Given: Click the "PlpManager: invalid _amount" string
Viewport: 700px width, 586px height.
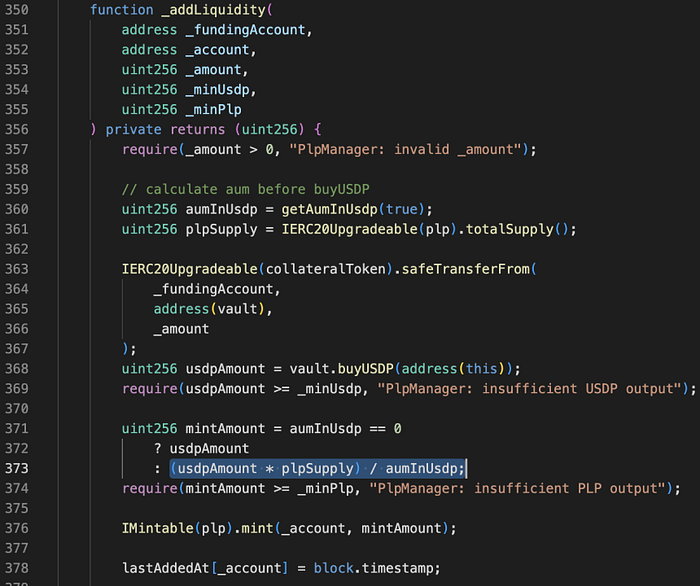Looking at the screenshot, I should [405, 150].
